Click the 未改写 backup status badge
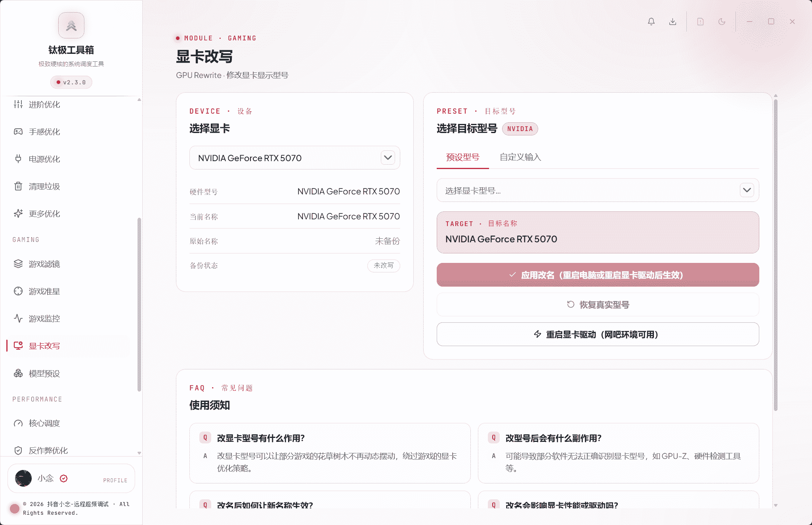Screen dimensions: 812x525 click(384, 266)
